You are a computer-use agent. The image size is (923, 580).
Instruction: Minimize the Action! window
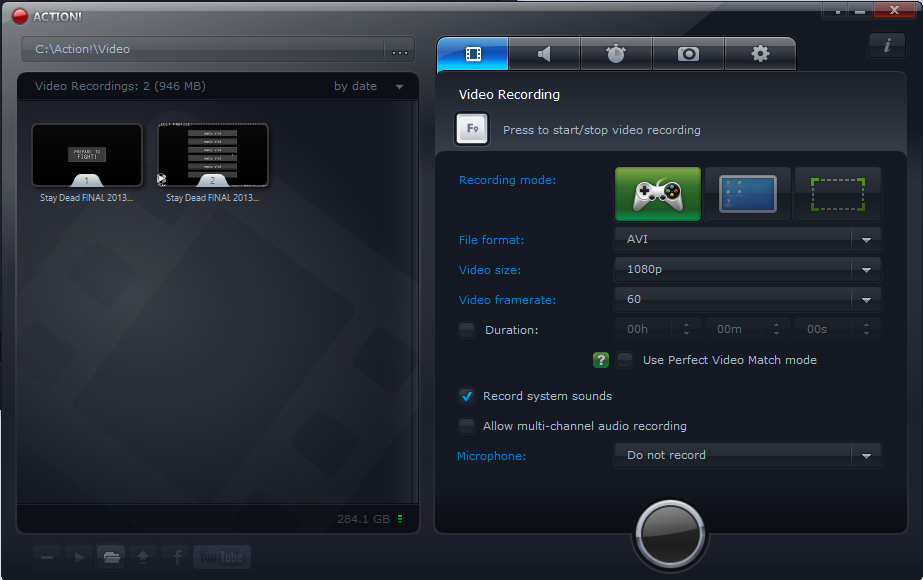click(x=861, y=11)
